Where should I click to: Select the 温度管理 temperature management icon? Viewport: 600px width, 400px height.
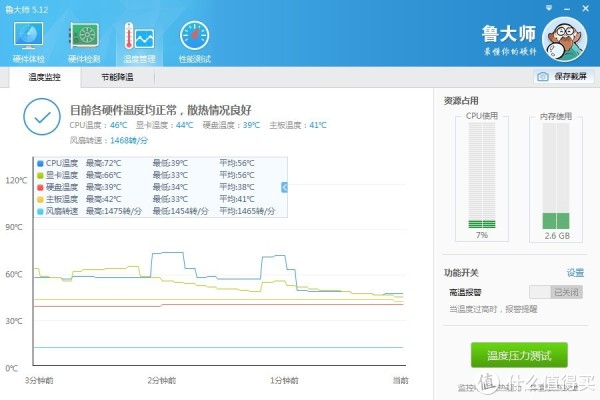coord(139,42)
